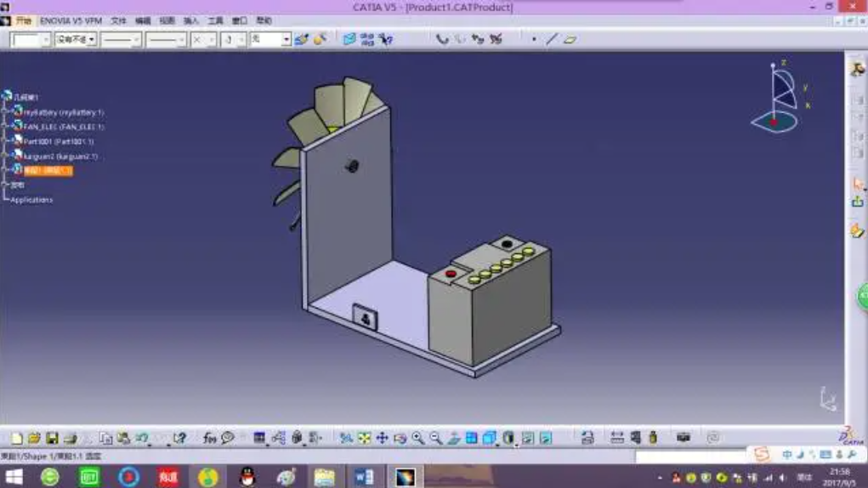Viewport: 868px width, 488px height.
Task: Open Word from the Windows taskbar
Action: coord(364,477)
